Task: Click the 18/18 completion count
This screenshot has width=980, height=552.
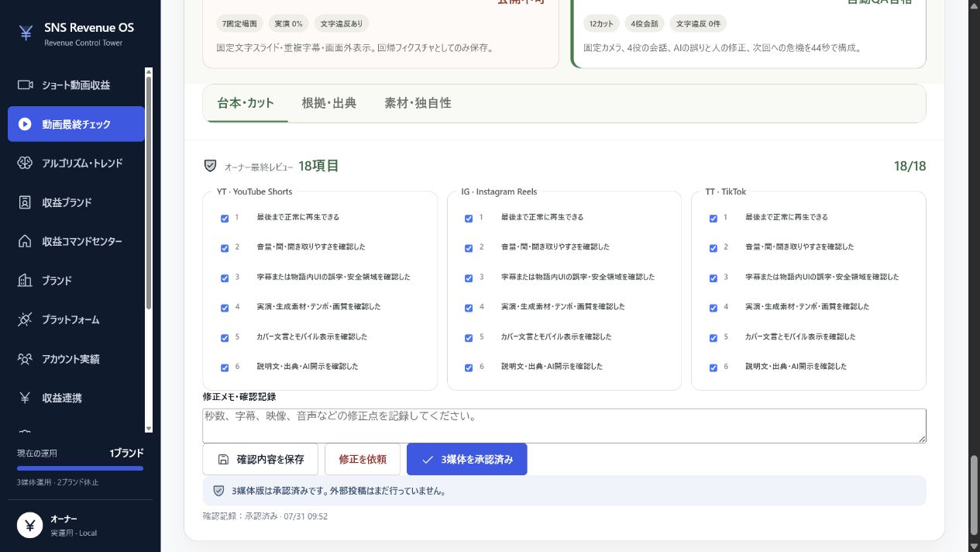Action: (910, 166)
